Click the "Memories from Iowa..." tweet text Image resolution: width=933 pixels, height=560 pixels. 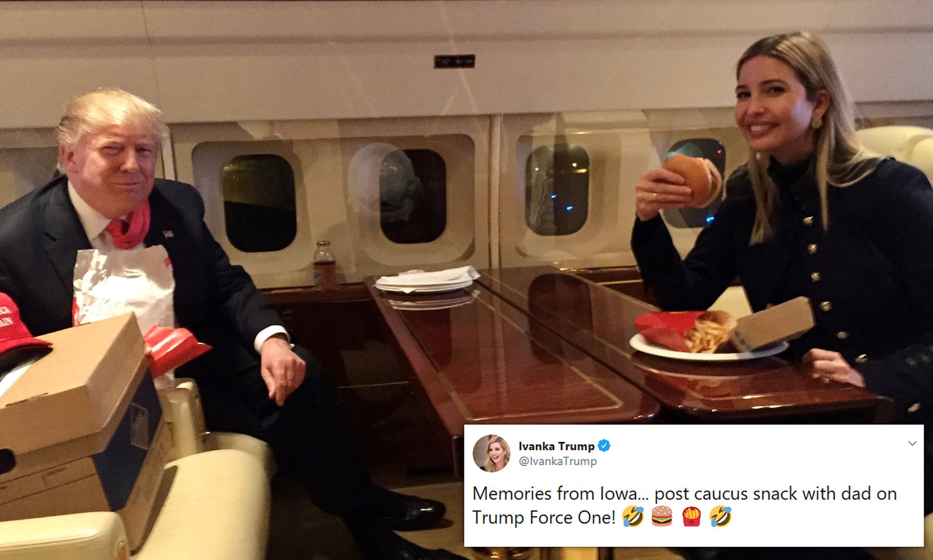click(685, 494)
